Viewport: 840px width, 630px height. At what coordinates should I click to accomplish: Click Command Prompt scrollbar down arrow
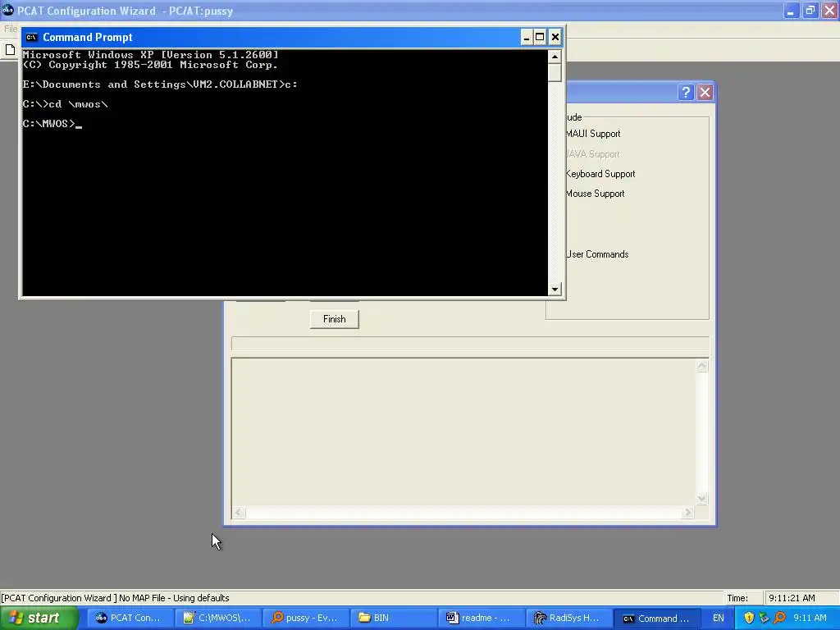555,290
